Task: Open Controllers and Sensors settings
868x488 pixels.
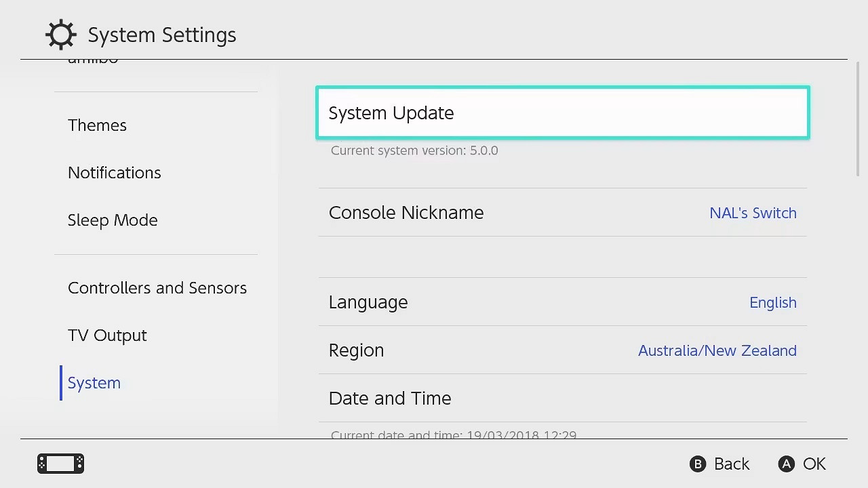Action: (157, 287)
